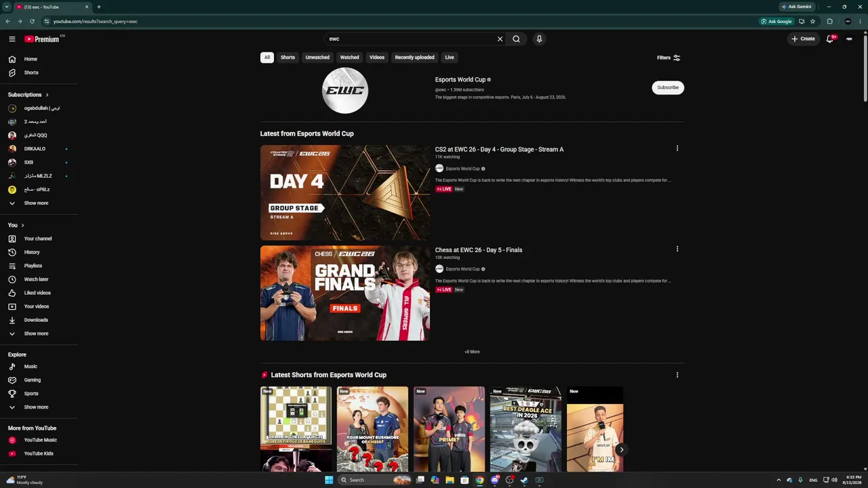Reload the page in Chrome
Viewport: 868px width, 488px height.
[32, 22]
